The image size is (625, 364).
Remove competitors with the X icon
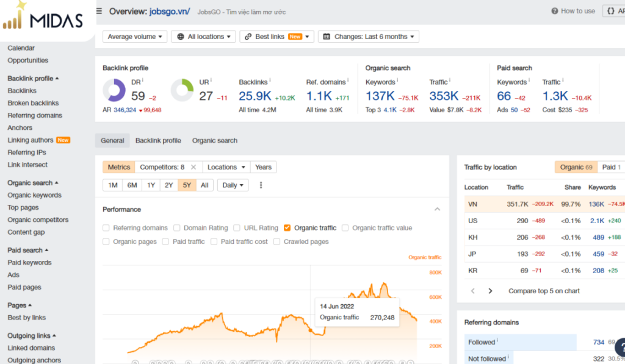[193, 167]
